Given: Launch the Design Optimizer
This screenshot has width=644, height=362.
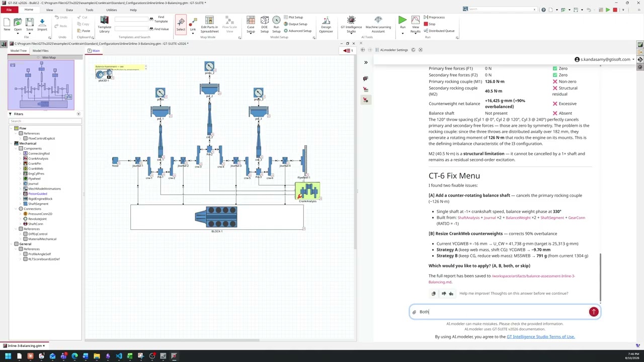Looking at the screenshot, I should coord(326,25).
